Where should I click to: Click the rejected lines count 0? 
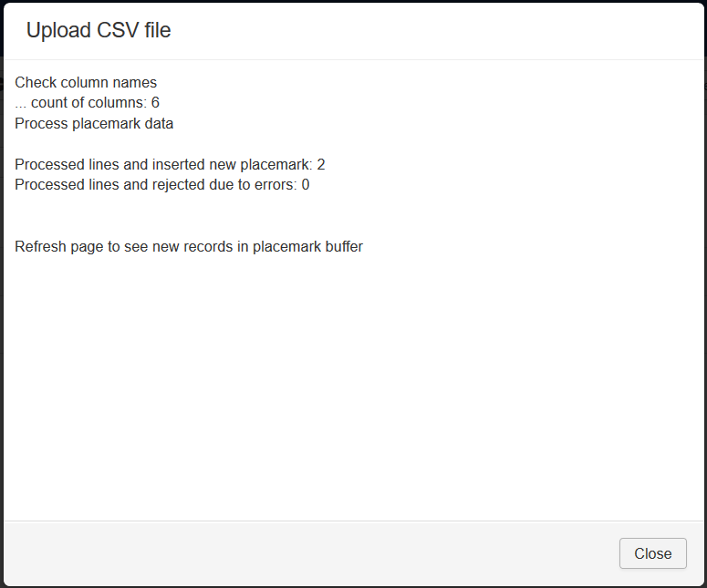tap(306, 184)
